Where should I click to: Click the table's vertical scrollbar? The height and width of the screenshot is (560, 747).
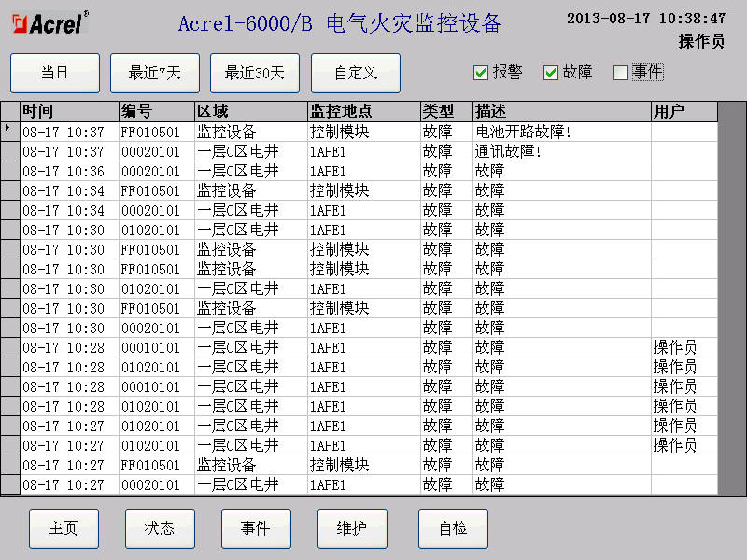731,299
